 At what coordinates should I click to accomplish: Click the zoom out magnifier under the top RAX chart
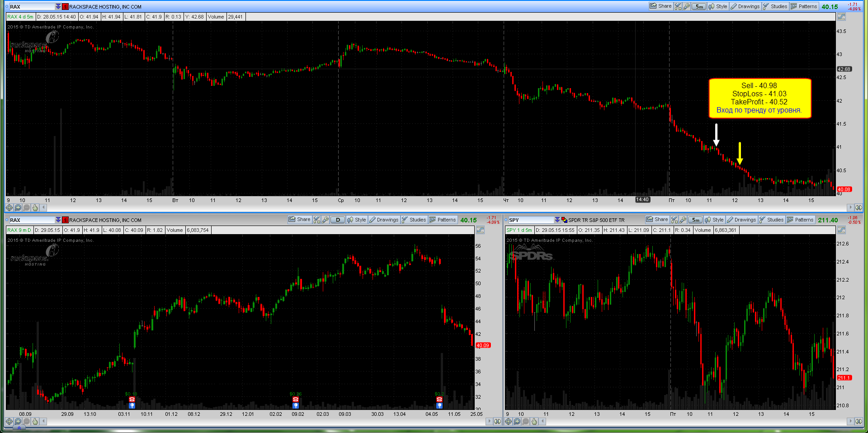[x=27, y=207]
